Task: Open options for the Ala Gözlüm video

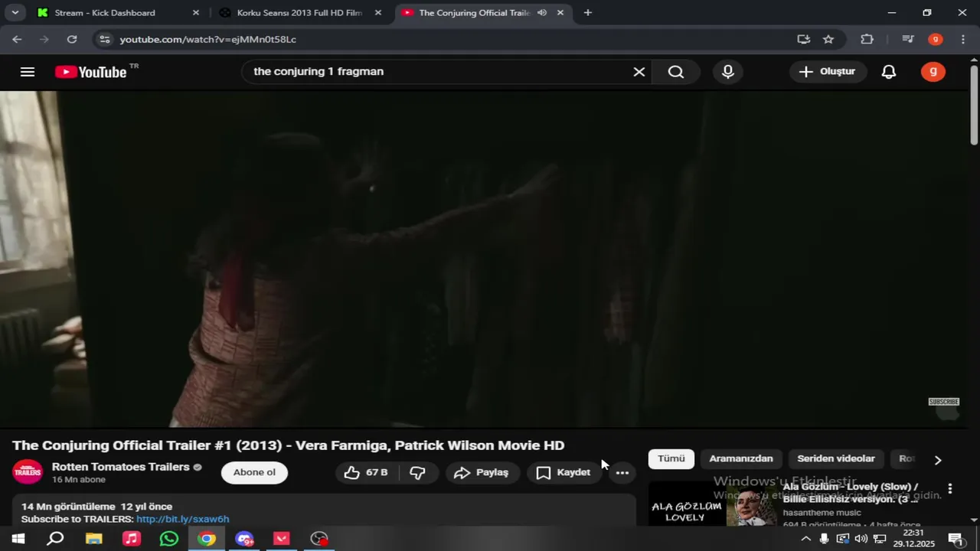Action: pos(950,489)
